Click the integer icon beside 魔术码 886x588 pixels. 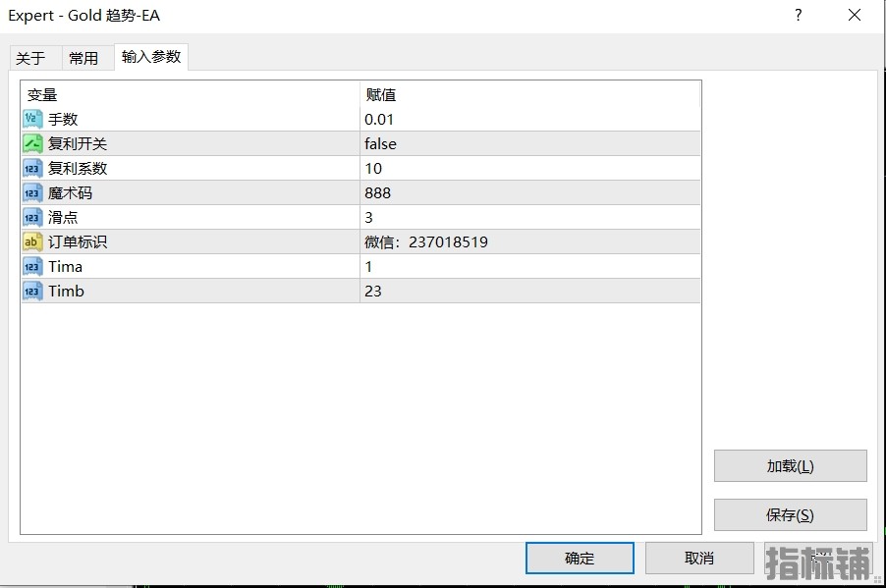click(32, 193)
